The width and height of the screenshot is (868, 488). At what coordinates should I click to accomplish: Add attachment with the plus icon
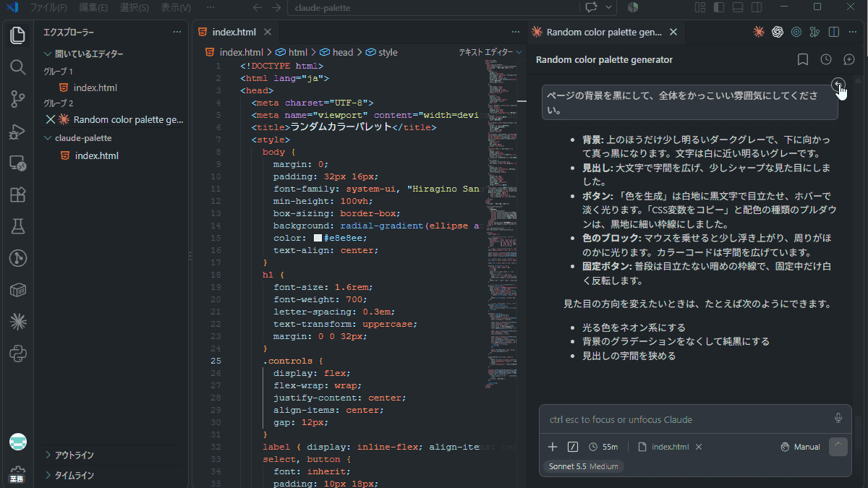point(553,447)
